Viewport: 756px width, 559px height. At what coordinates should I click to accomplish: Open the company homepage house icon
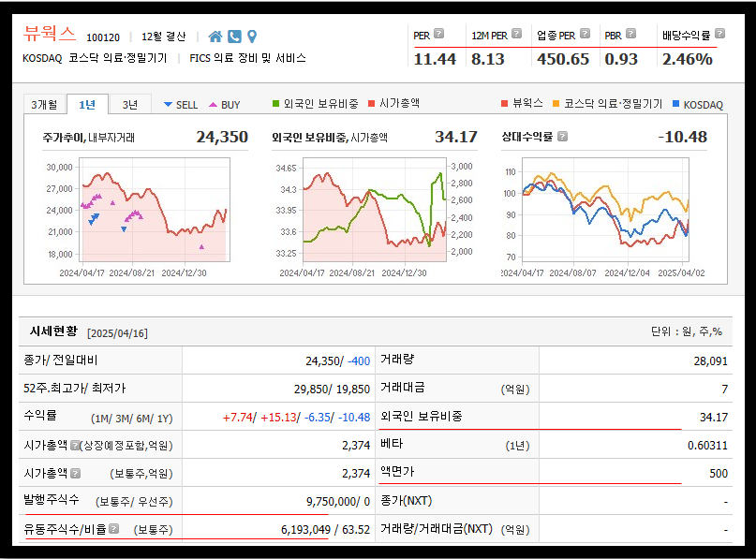(x=215, y=37)
